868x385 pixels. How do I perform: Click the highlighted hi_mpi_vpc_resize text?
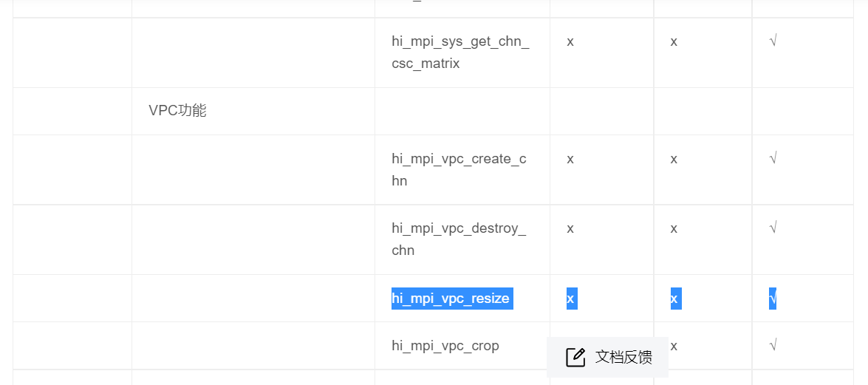[x=451, y=299]
